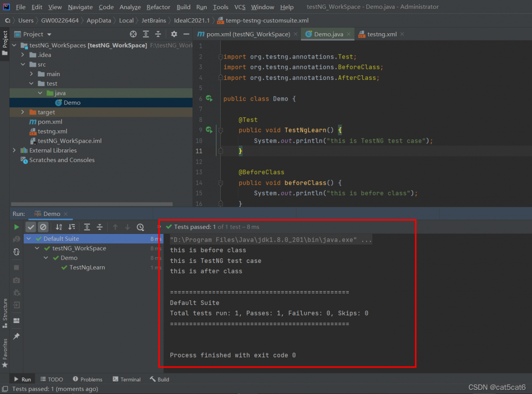Screen dimensions: 532x394
Task: Open the File menu
Action: click(21, 7)
